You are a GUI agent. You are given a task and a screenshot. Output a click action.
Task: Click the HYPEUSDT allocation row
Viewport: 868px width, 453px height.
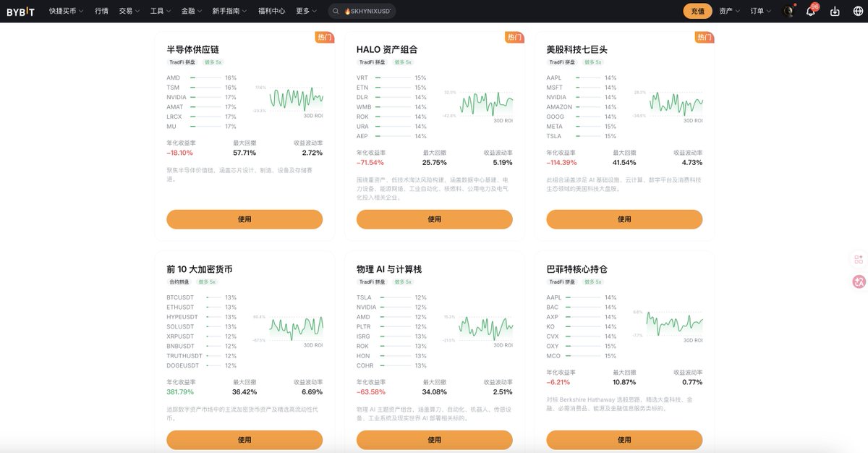pyautogui.click(x=202, y=317)
